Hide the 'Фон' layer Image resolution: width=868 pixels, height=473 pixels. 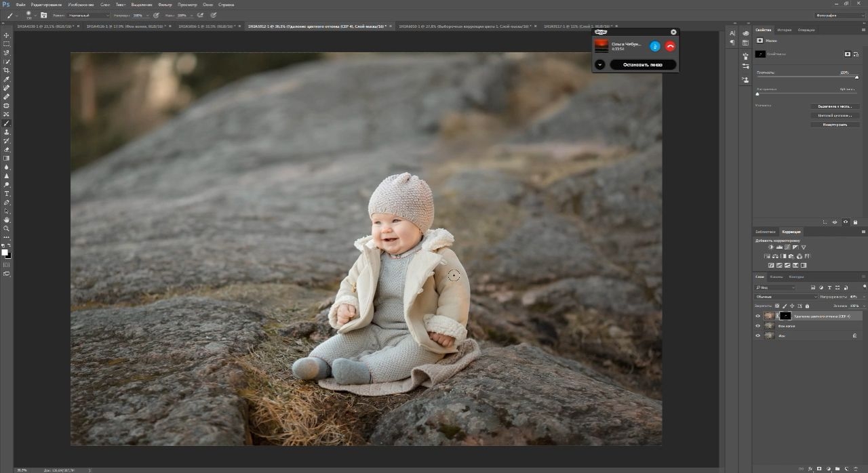758,335
